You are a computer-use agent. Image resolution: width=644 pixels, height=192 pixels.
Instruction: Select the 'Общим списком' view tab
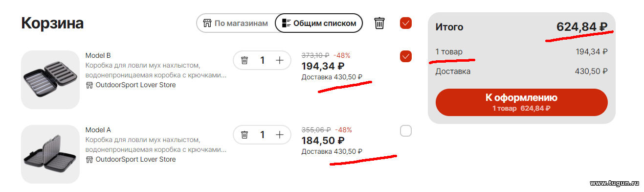pyautogui.click(x=319, y=23)
